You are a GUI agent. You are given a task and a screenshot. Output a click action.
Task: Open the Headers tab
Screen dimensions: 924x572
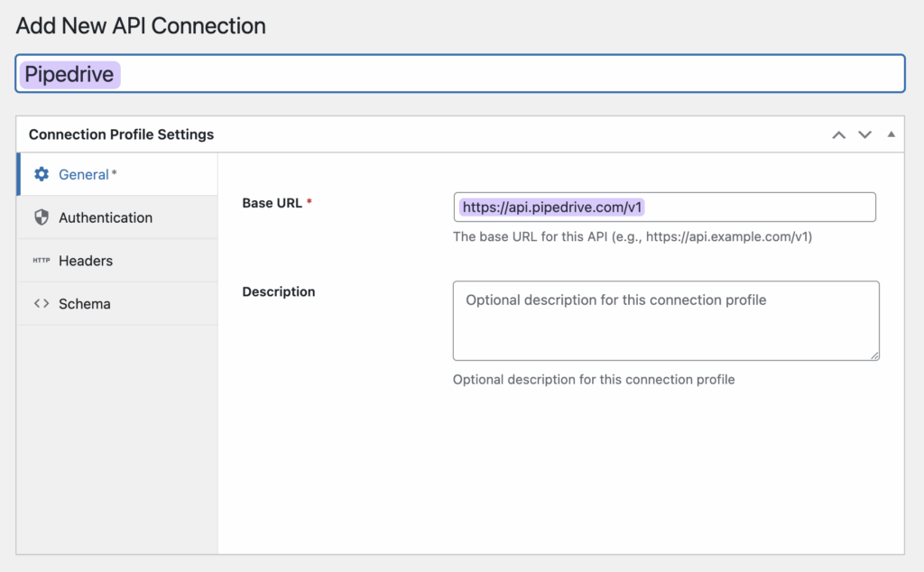86,260
